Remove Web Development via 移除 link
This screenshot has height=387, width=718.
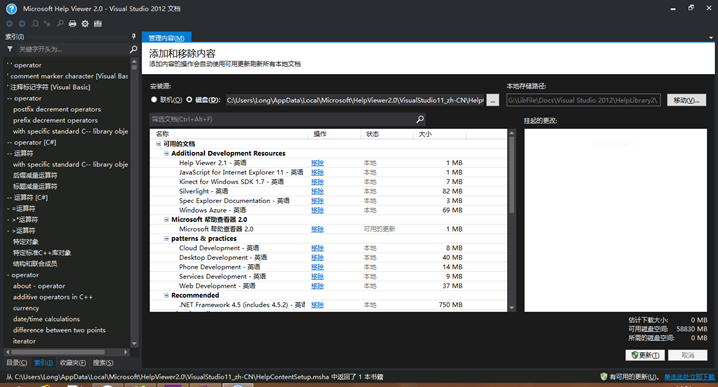coord(317,286)
